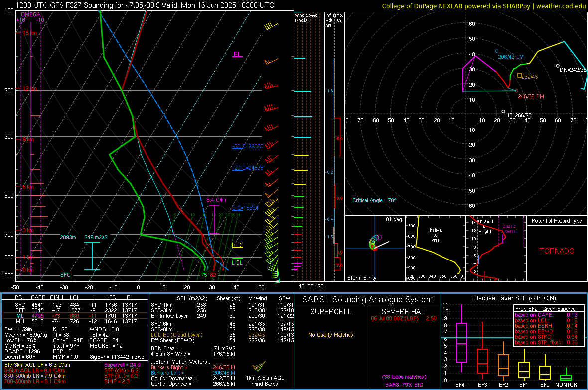Click the 'DN=242/68' hodograph label
Viewport: 588px width, 390px height.
pyautogui.click(x=573, y=70)
